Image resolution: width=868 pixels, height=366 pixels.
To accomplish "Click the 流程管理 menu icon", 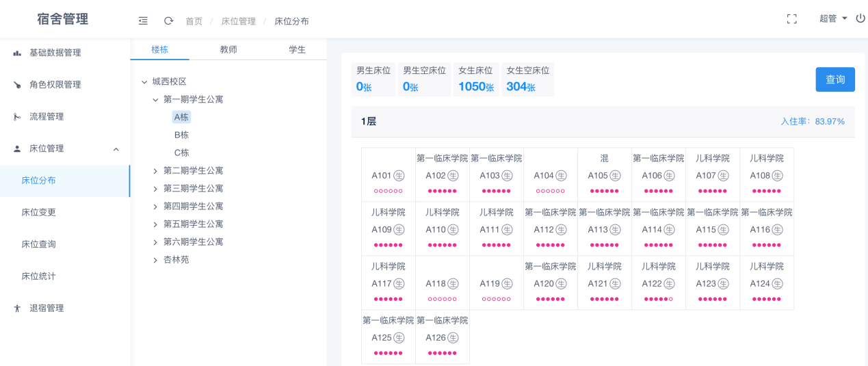I will (17, 117).
